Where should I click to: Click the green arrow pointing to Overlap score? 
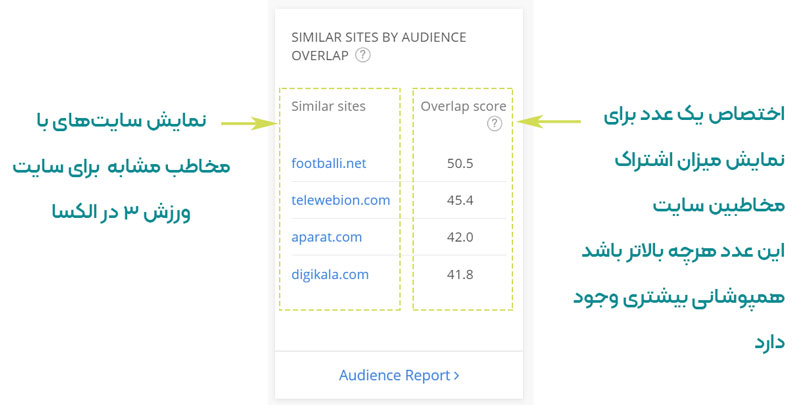click(548, 121)
